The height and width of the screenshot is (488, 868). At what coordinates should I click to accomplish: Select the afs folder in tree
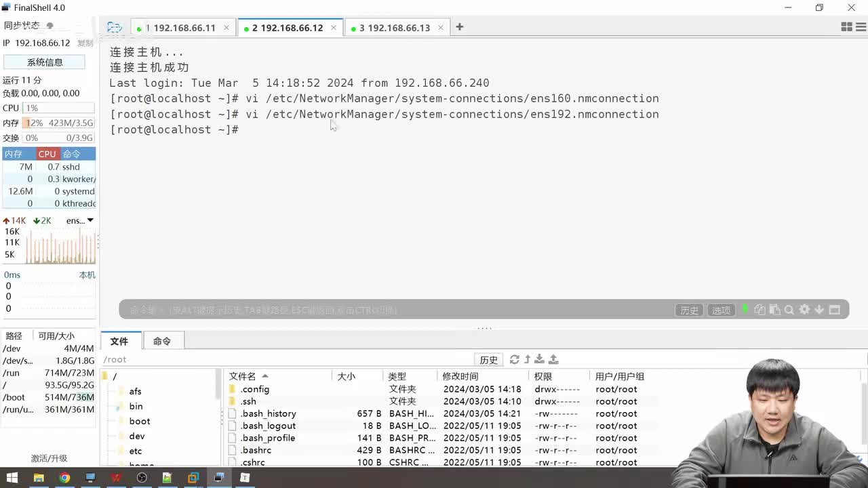pyautogui.click(x=135, y=391)
